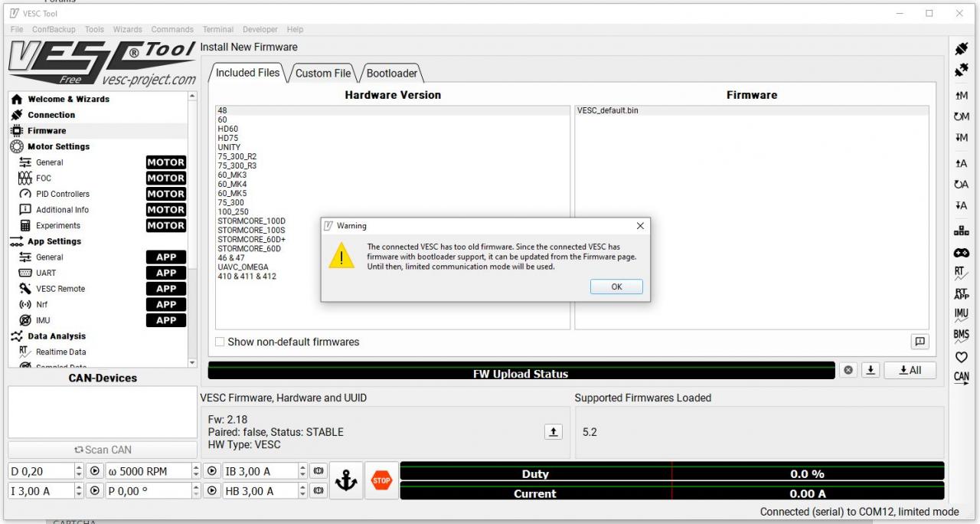Enable Show non-default firmwares checkbox
This screenshot has height=524, width=980.
[220, 342]
